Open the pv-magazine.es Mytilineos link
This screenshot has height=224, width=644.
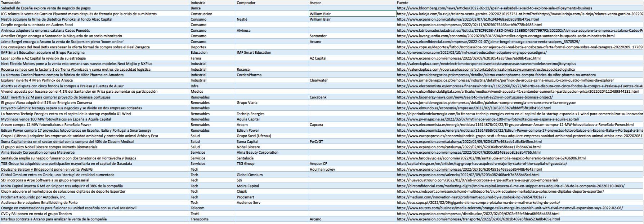pyautogui.click(x=488, y=119)
